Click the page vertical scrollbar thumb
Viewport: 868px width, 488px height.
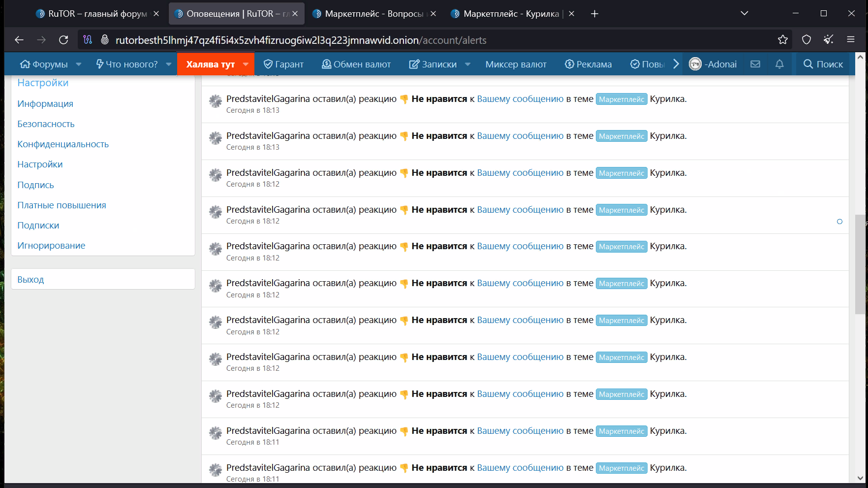tap(860, 264)
